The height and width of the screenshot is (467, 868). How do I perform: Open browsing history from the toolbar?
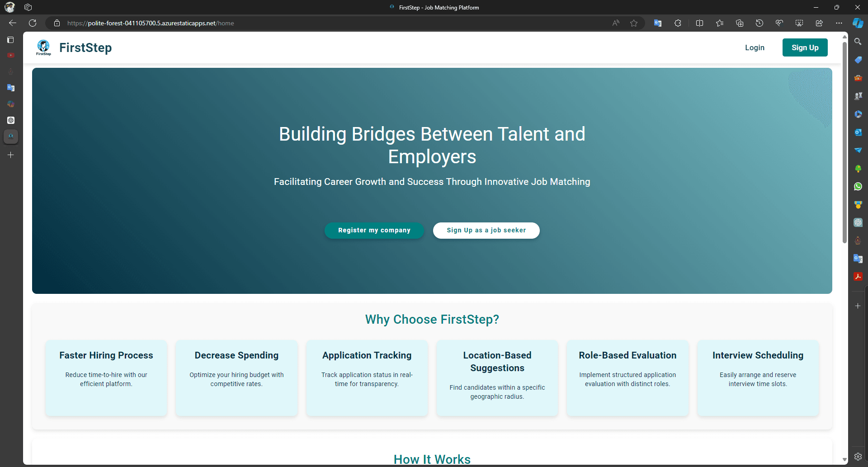pos(759,23)
